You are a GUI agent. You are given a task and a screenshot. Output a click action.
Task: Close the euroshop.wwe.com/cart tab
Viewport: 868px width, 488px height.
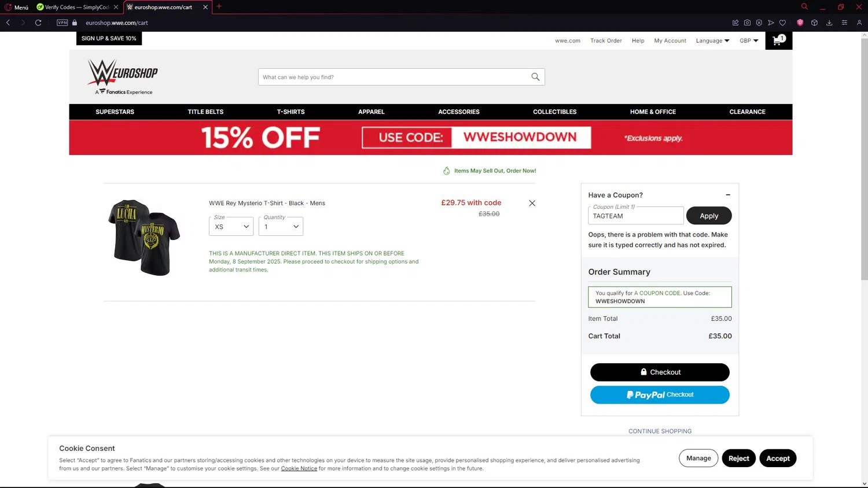click(x=205, y=7)
